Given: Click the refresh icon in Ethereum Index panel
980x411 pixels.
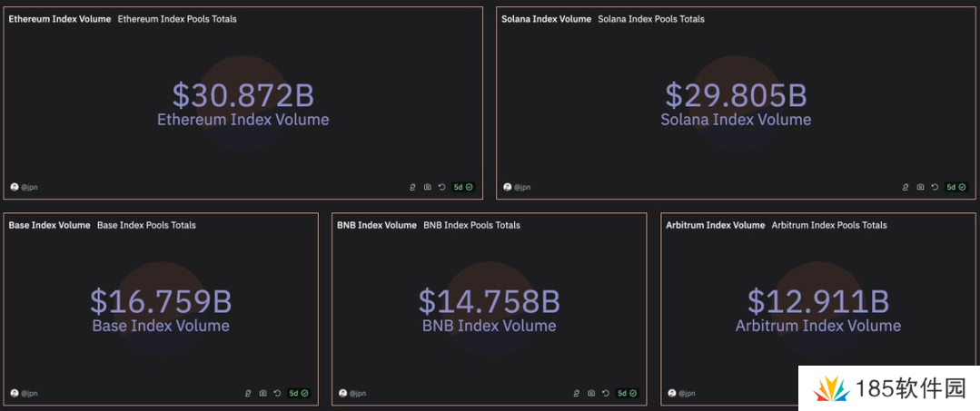Looking at the screenshot, I should tap(441, 187).
